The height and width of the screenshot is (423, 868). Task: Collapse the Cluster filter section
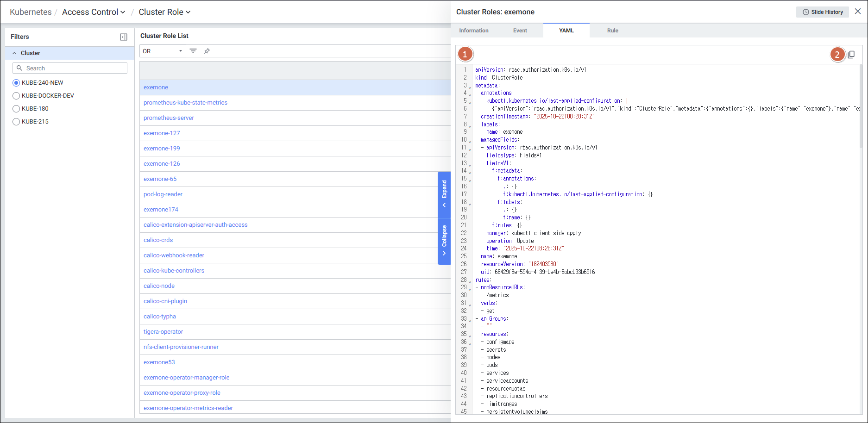click(14, 53)
